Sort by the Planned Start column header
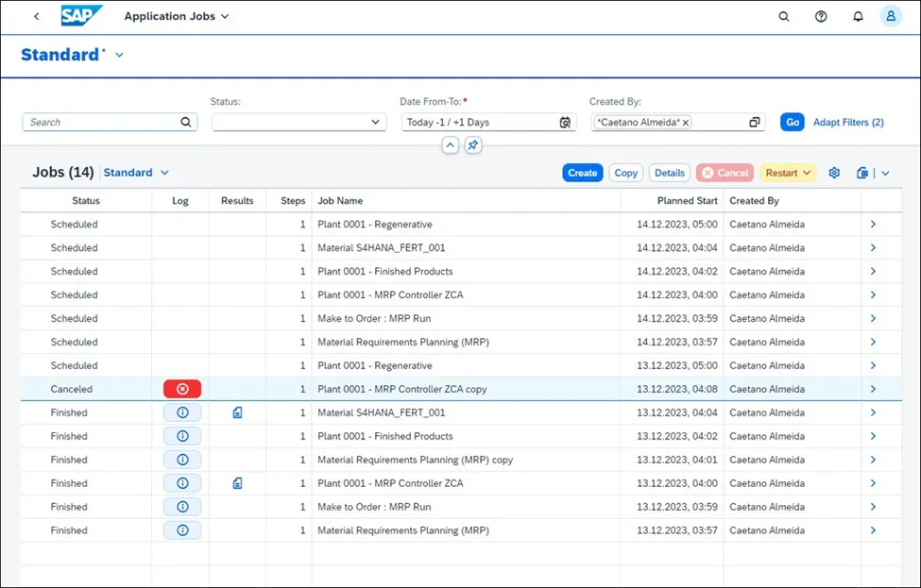 (687, 201)
